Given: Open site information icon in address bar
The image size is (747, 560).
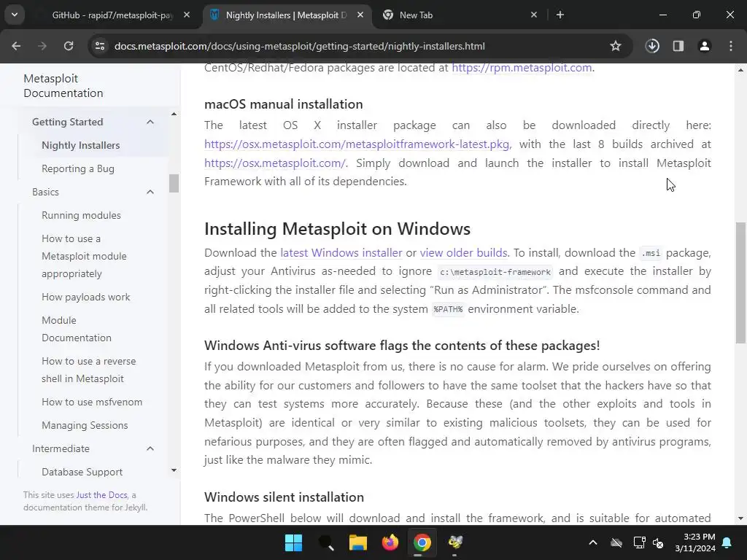Looking at the screenshot, I should point(100,46).
